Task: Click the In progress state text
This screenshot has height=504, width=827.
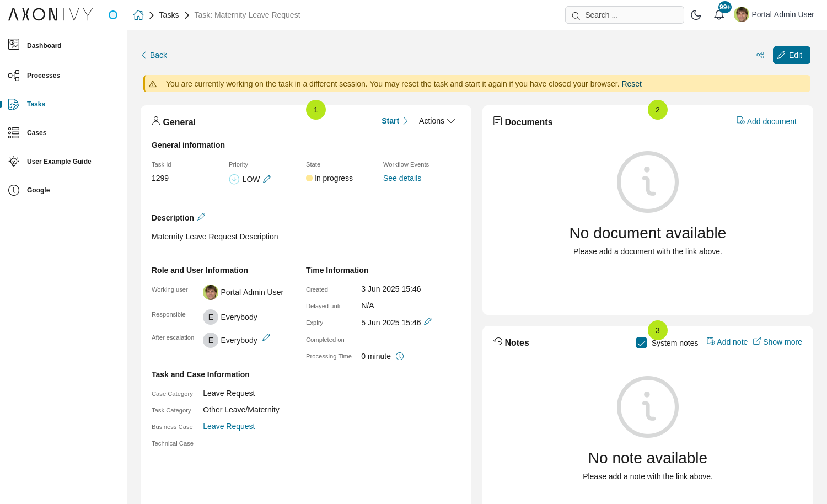Action: coord(334,178)
